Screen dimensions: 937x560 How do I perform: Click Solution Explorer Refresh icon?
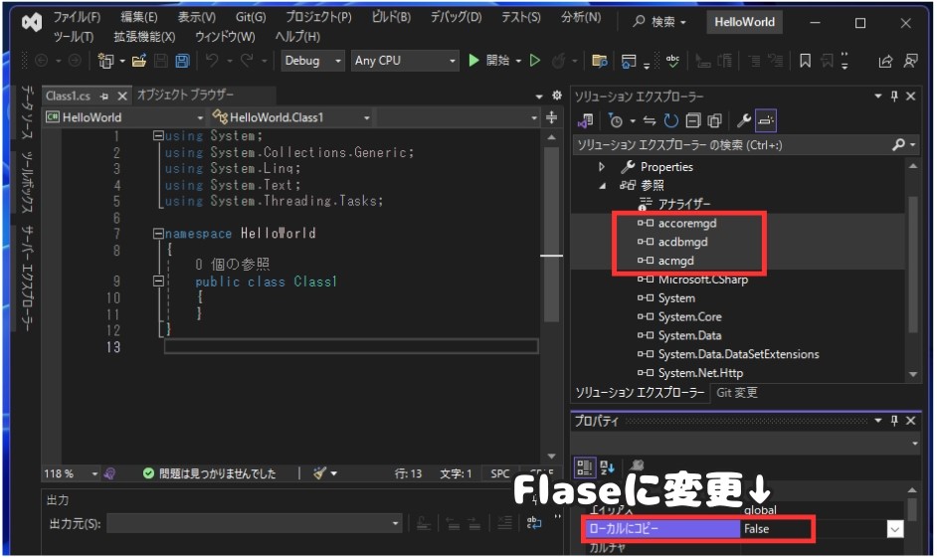(x=671, y=121)
